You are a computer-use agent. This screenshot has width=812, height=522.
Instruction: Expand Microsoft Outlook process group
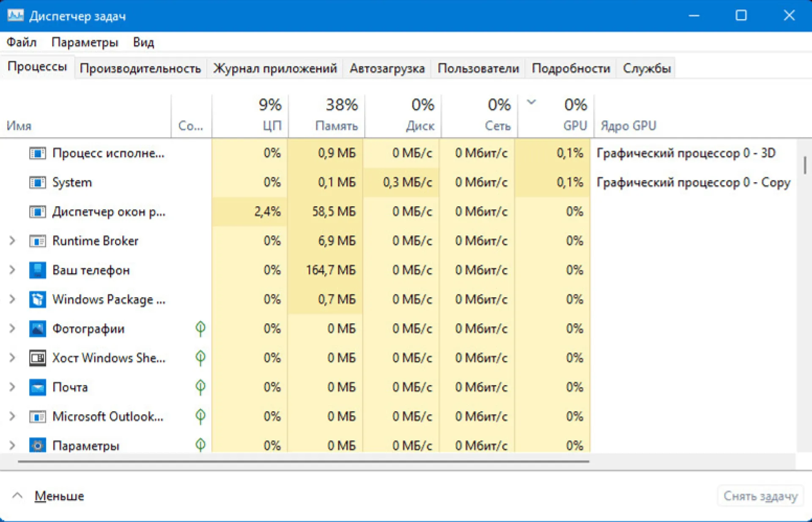click(x=12, y=416)
